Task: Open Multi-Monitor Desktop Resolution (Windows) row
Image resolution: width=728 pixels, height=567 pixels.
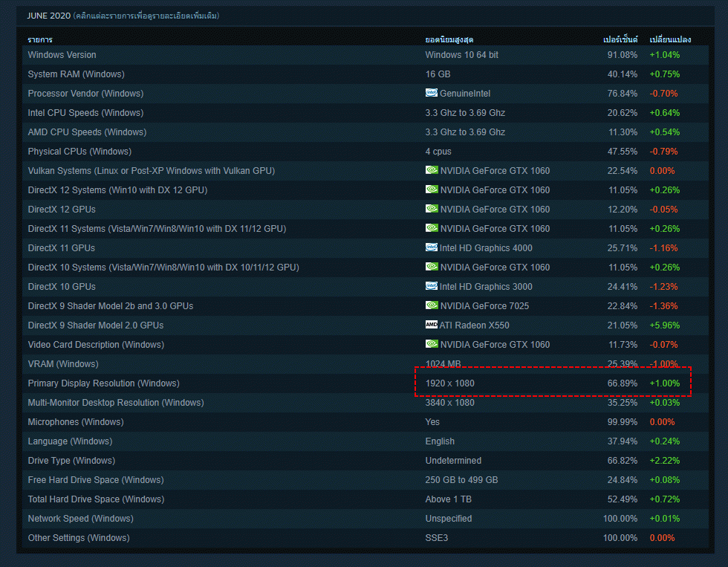Action: tap(365, 403)
